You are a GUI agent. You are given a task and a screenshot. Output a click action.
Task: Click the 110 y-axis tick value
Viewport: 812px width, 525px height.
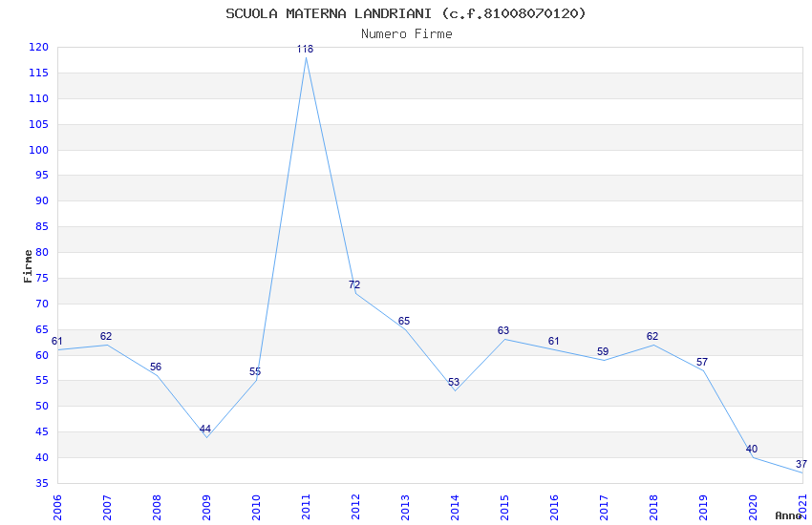39,98
